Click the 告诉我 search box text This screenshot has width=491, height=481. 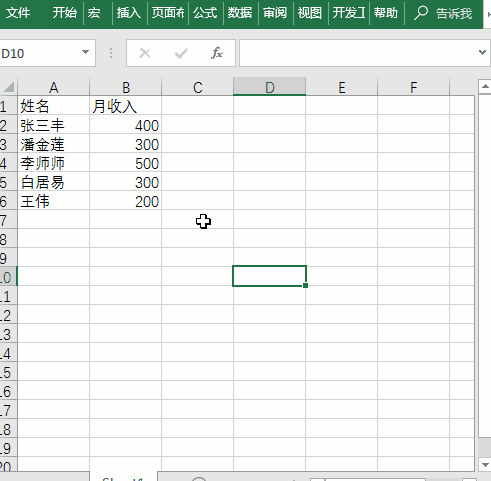[x=454, y=14]
